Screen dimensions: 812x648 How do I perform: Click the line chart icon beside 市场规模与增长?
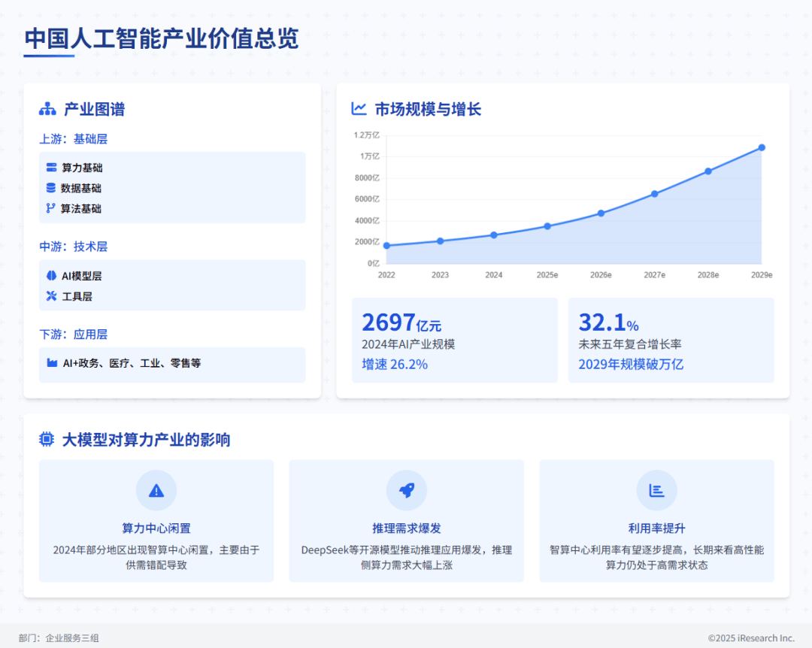pyautogui.click(x=359, y=109)
